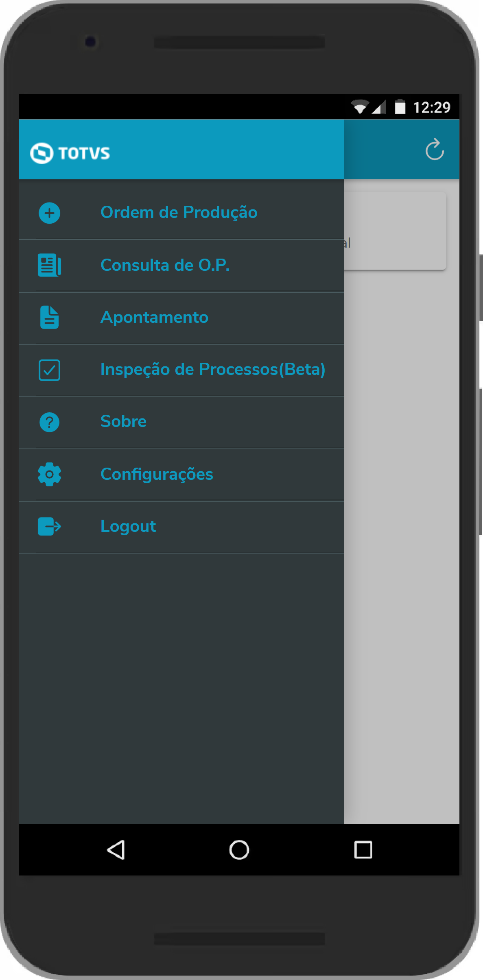Open Configurações
483x980 pixels.
157,474
